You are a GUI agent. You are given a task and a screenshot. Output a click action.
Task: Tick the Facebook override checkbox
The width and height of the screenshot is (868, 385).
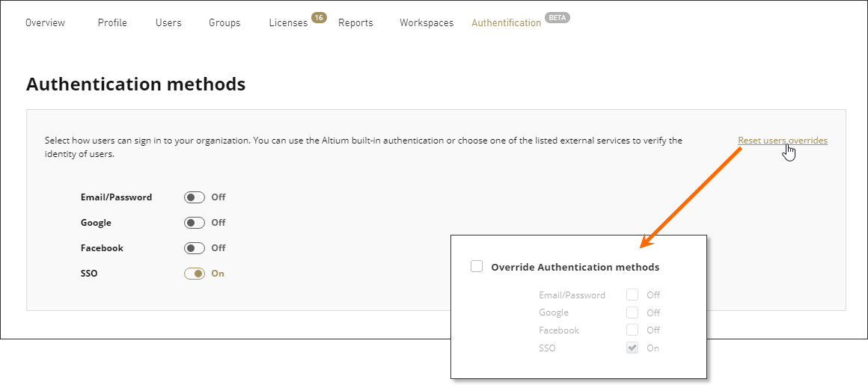pyautogui.click(x=632, y=330)
